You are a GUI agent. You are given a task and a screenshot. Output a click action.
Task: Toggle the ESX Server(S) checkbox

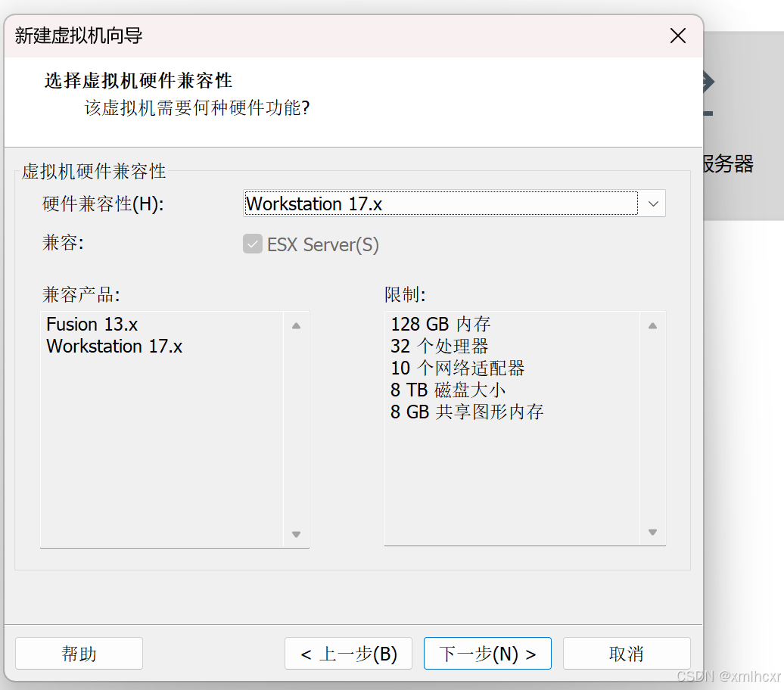click(x=253, y=244)
